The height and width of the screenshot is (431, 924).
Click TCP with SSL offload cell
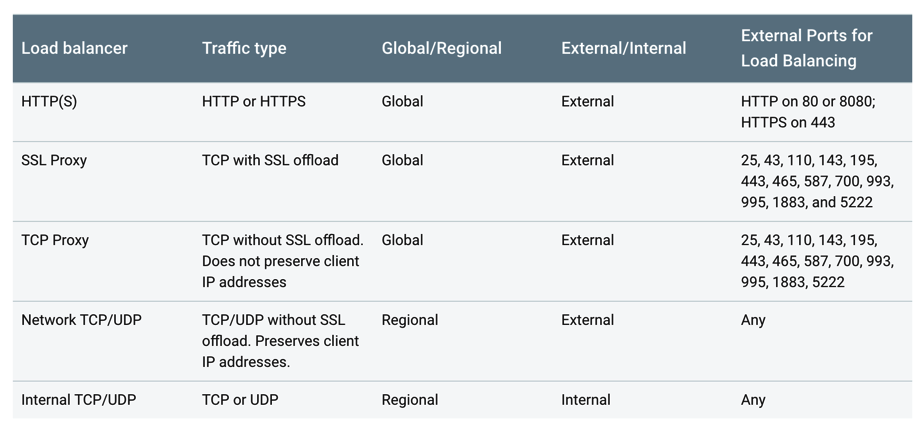tap(270, 160)
